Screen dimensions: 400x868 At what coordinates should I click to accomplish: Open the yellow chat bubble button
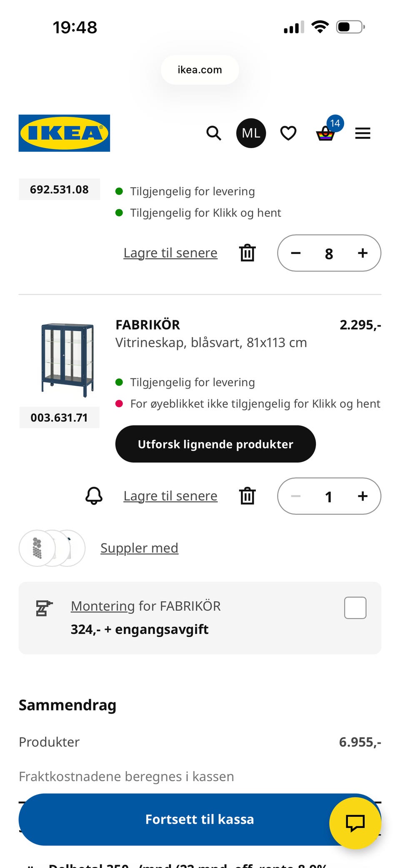coord(355,823)
